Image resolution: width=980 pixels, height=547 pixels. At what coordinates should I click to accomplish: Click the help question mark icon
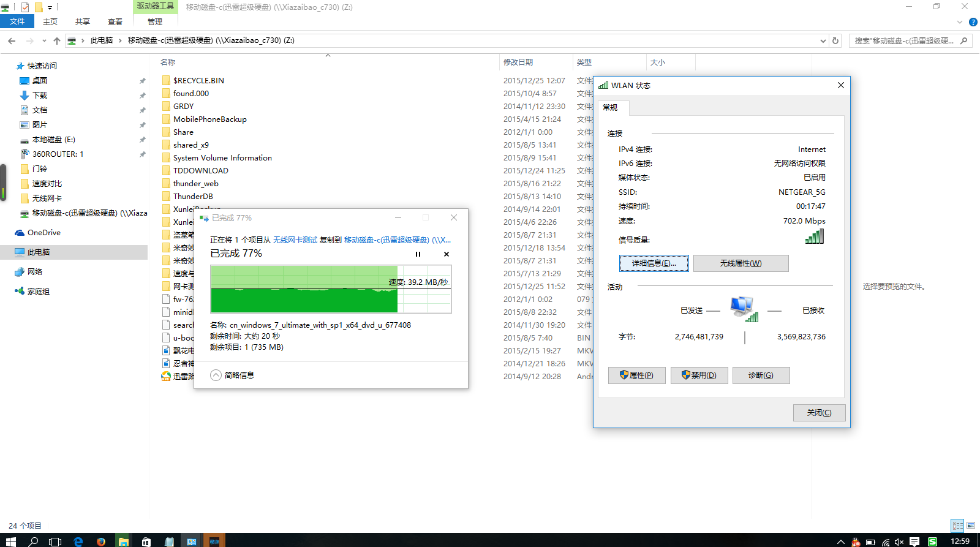coord(973,22)
